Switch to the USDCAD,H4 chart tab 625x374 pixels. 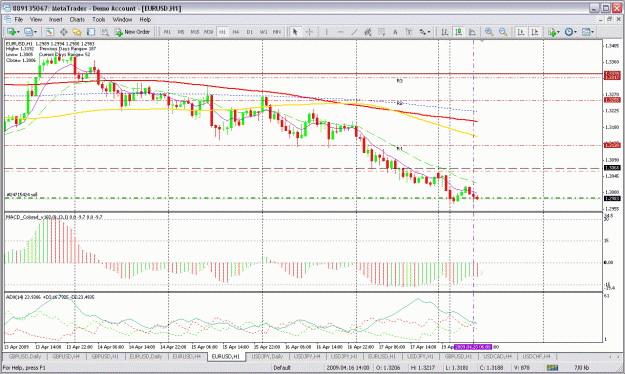(x=497, y=356)
